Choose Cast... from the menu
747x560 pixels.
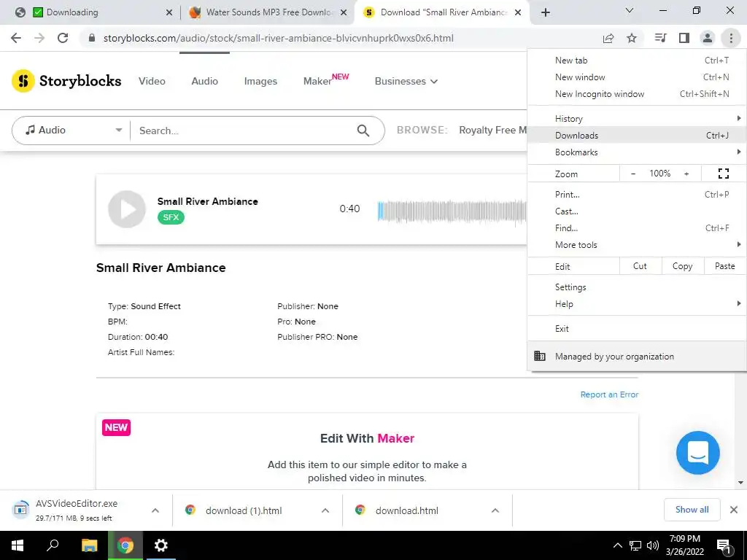coord(636,211)
